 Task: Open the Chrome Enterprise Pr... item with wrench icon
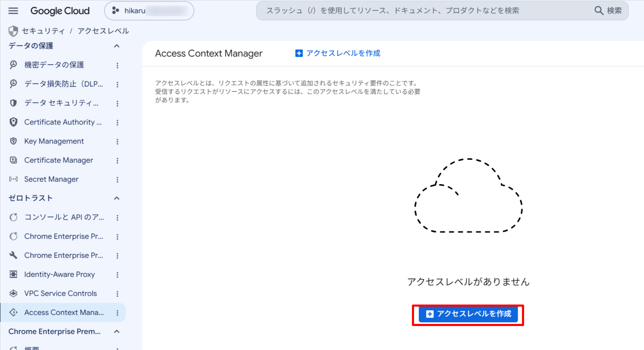coord(63,255)
